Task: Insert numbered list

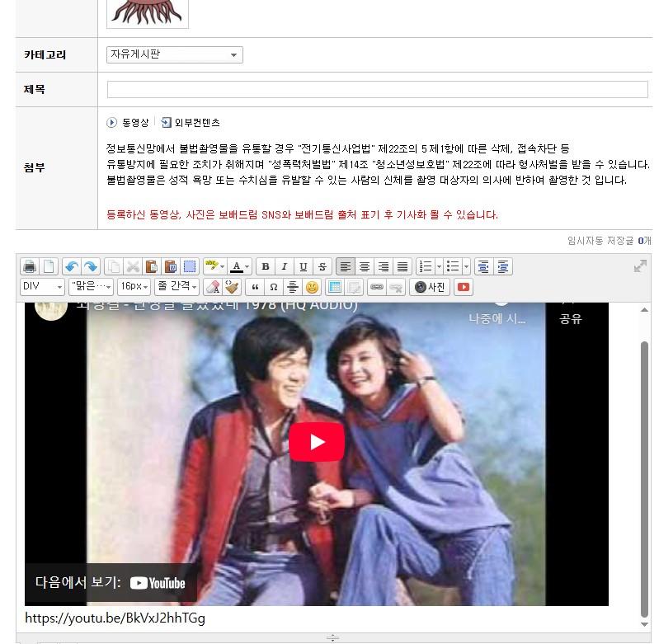Action: pyautogui.click(x=426, y=266)
